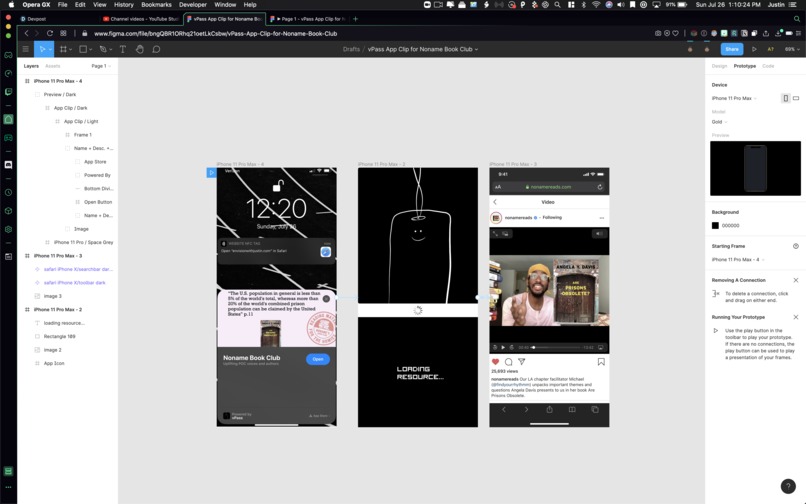This screenshot has height=504, width=806.
Task: Switch to the Design tab
Action: coord(719,66)
